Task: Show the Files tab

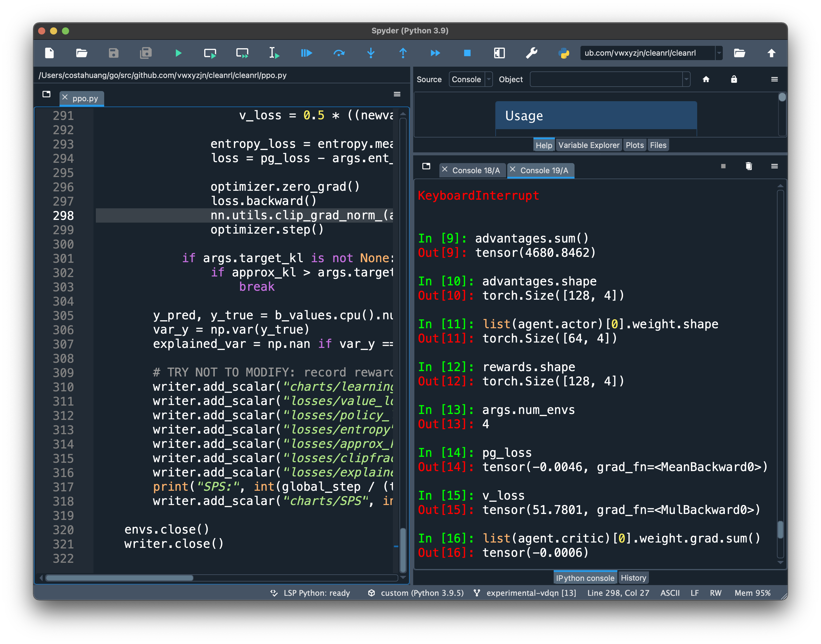Action: click(658, 145)
